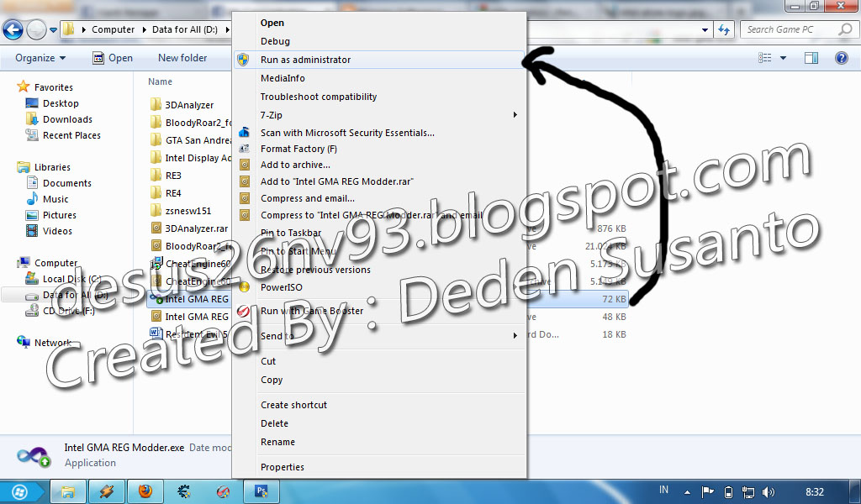Change view using the view icon

point(765,58)
